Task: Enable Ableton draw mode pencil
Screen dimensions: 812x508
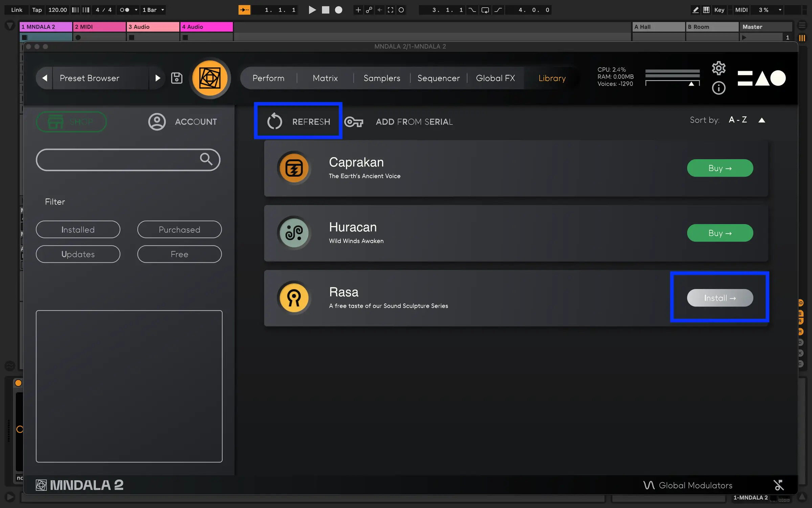Action: point(695,10)
